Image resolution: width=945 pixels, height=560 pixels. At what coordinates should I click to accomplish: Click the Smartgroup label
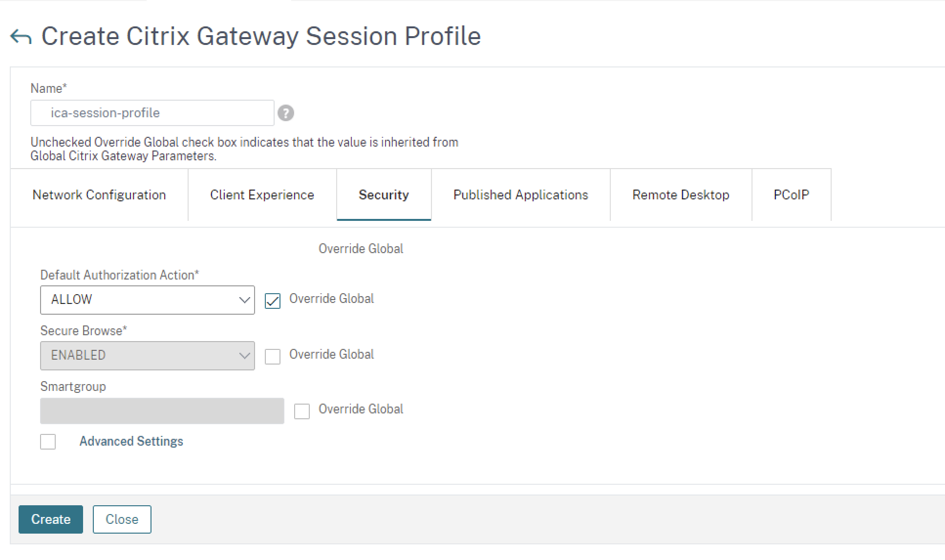pos(73,387)
